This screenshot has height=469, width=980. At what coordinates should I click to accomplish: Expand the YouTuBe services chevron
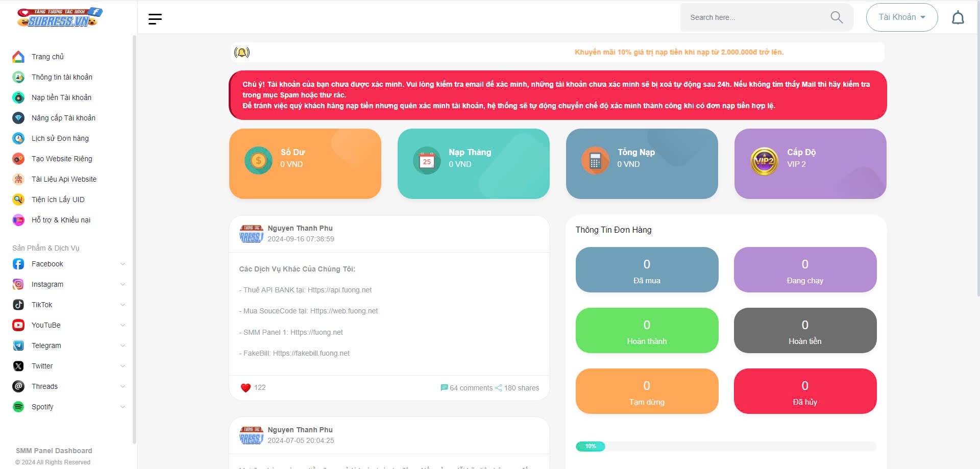point(122,325)
